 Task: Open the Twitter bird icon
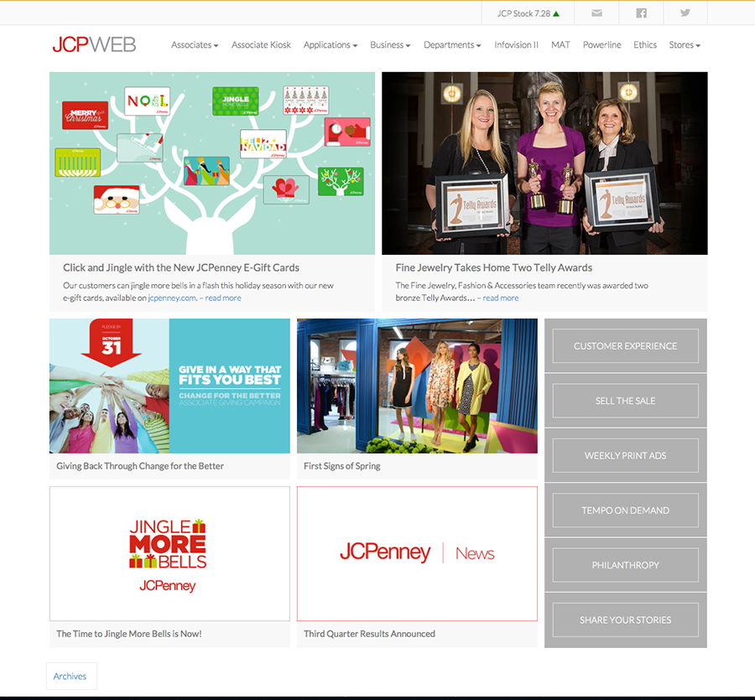[685, 13]
